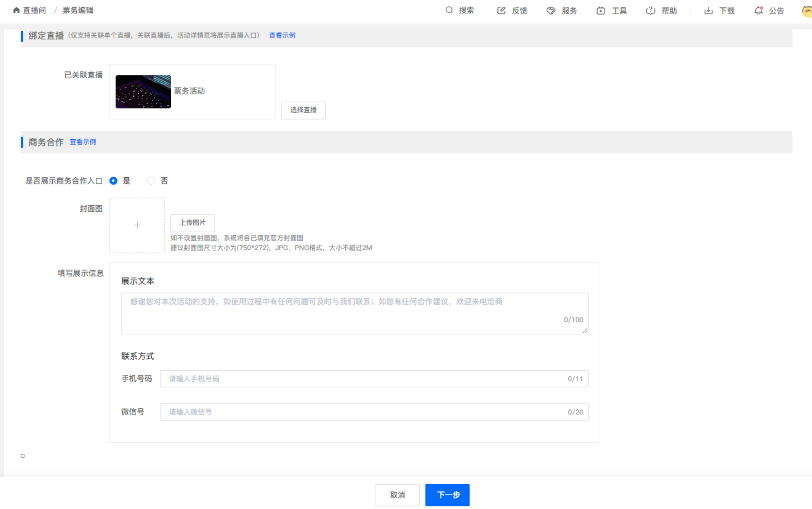The height and width of the screenshot is (509, 812).
Task: Select 否 radio for 商务合作入口
Action: point(151,181)
